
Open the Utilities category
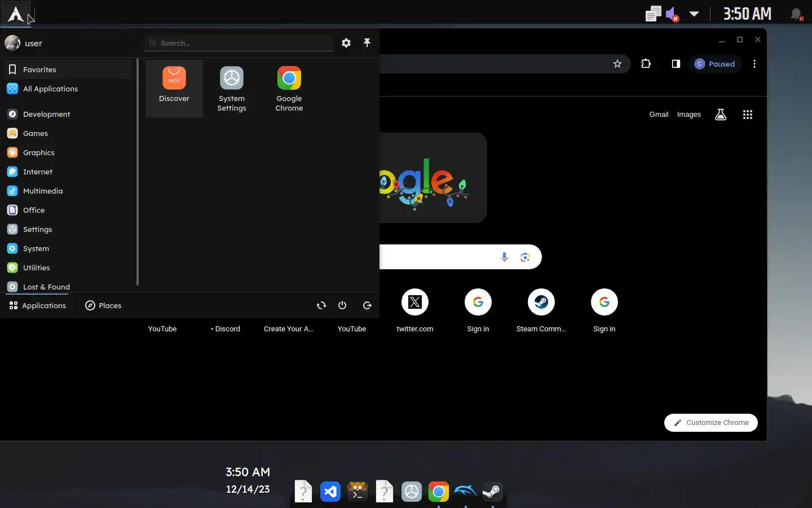click(x=67, y=268)
